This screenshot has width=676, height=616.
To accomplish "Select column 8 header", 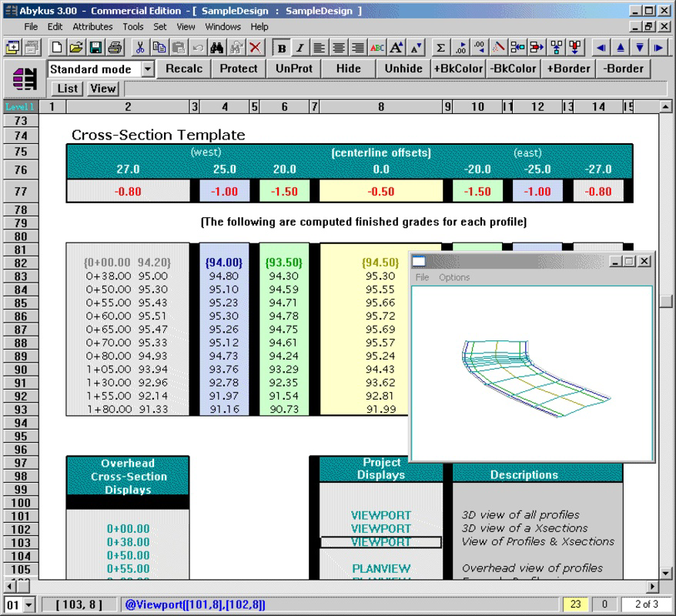I will coord(381,107).
